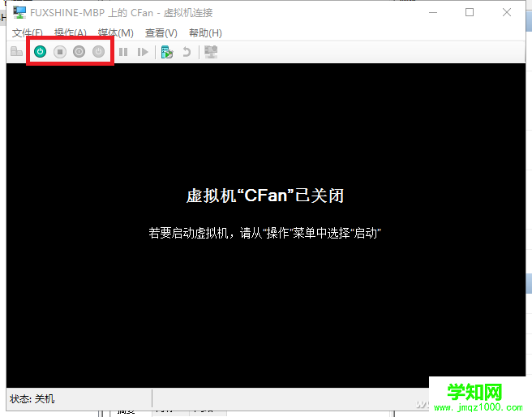Image resolution: width=532 pixels, height=417 pixels.
Task: Click the Turn Off stop icon
Action: click(60, 52)
